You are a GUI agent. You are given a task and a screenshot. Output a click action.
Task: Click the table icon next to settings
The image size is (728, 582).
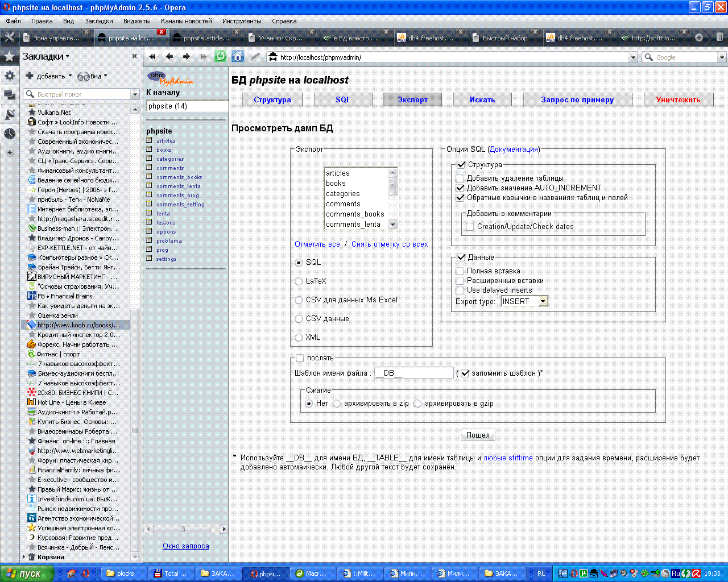[x=150, y=259]
